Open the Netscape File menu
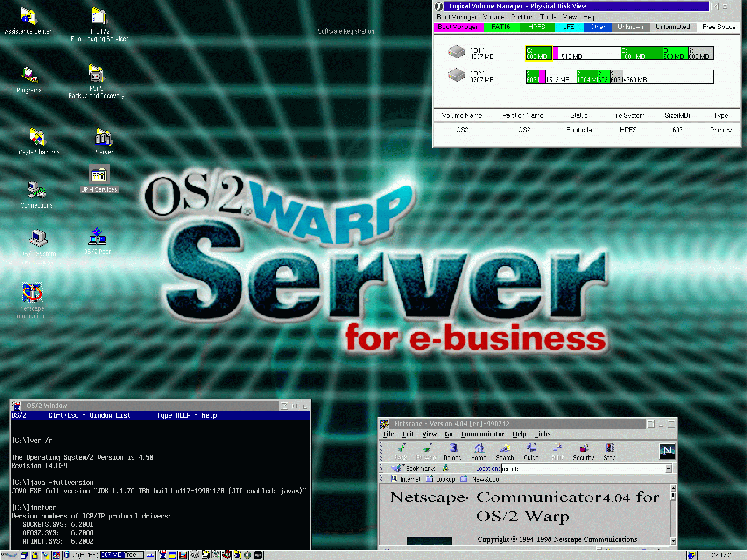Image resolution: width=747 pixels, height=560 pixels. coord(388,434)
